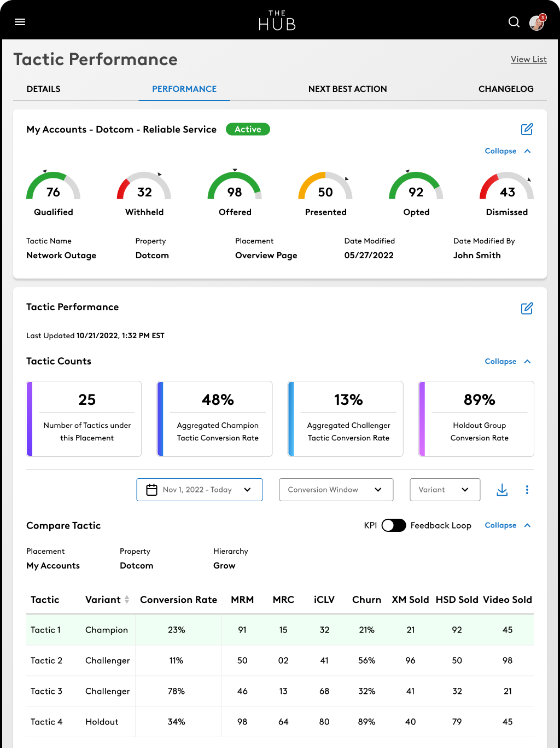This screenshot has height=748, width=560.
Task: Expand the Nov 1, 2022 - Today date selector
Action: (x=247, y=490)
